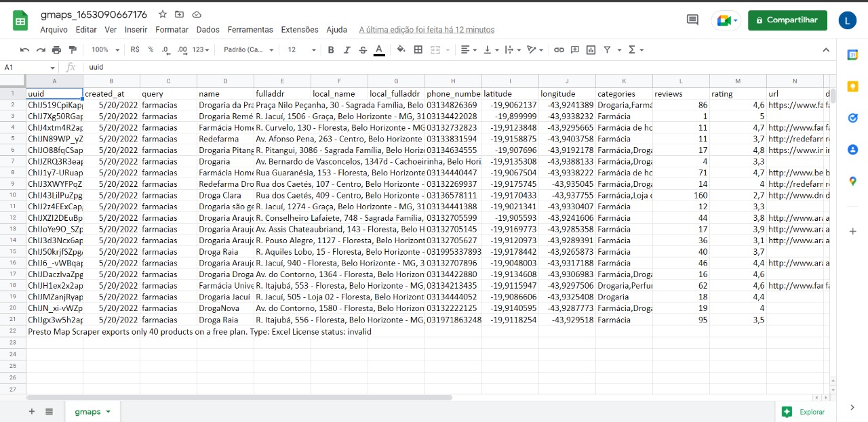Open the 100% zoom dropdown
Viewport: 868px width, 422px height.
click(x=106, y=49)
